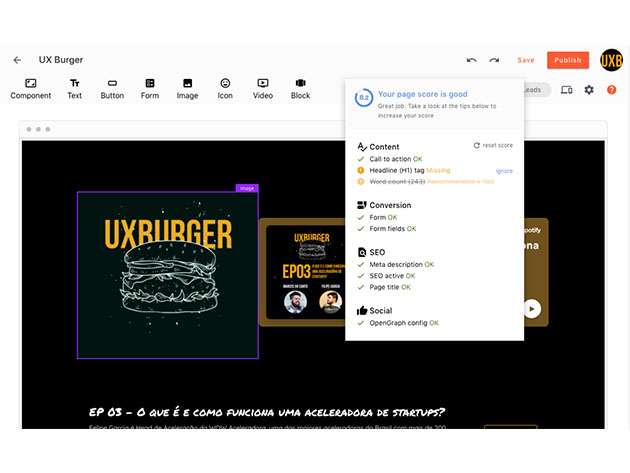Select the Form fields OK item

pyautogui.click(x=387, y=229)
